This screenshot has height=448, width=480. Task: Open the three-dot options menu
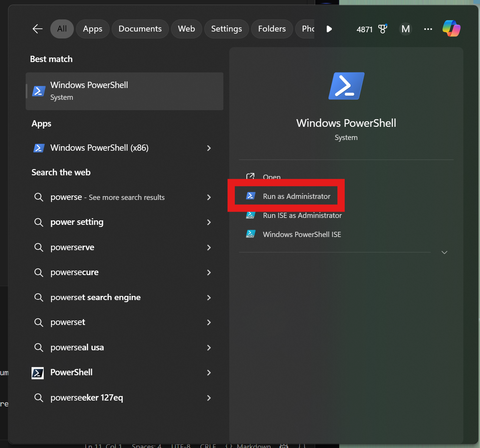(x=428, y=29)
